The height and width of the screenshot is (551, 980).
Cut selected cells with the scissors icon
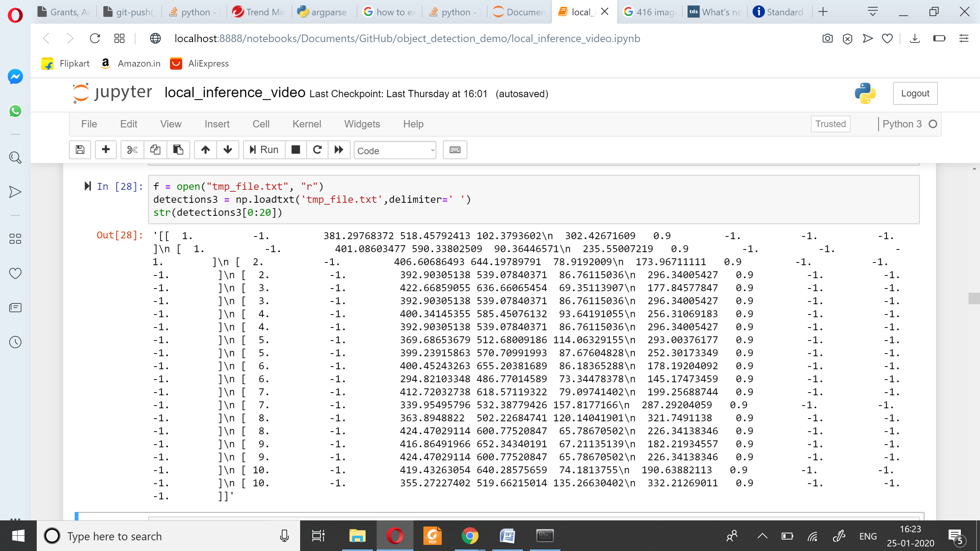[132, 150]
